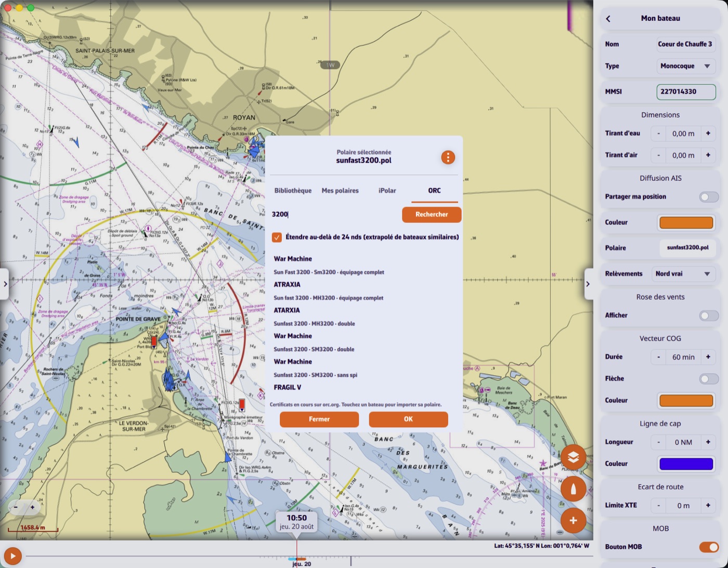
Task: Decrease Vecteur COG Durée with minus
Action: coord(658,357)
